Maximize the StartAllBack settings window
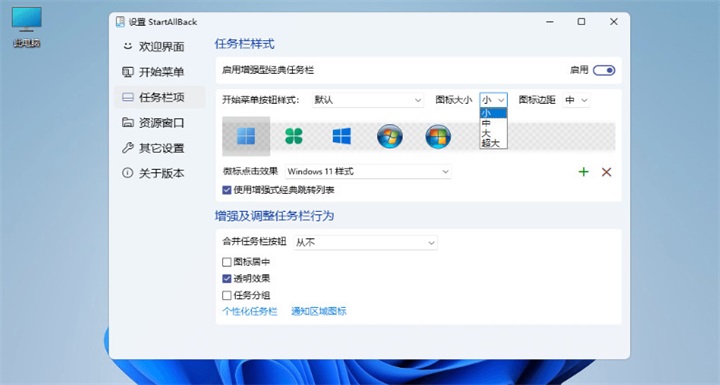 [581, 22]
